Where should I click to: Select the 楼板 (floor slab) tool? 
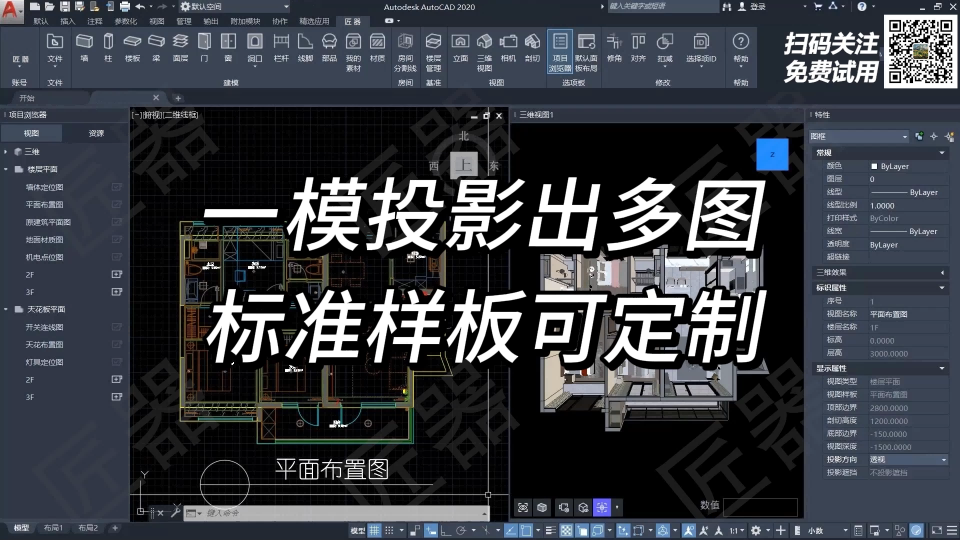(132, 48)
